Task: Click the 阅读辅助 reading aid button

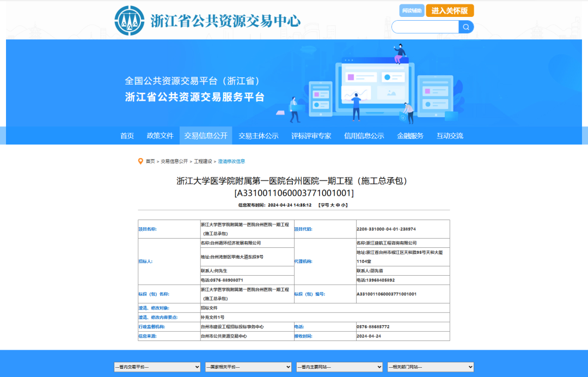Action: point(412,11)
